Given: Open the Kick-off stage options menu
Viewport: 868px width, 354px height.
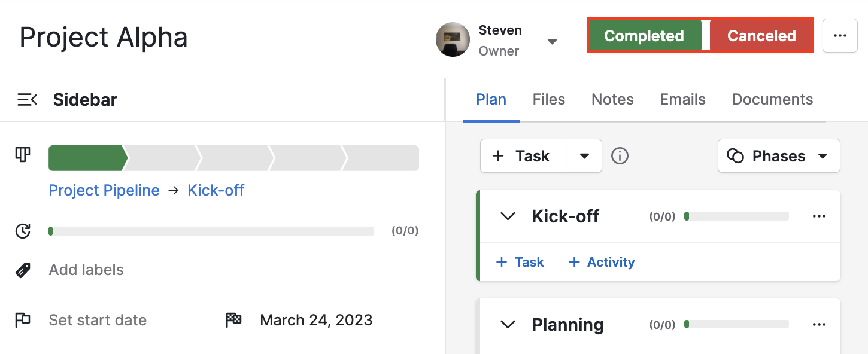Looking at the screenshot, I should click(819, 216).
